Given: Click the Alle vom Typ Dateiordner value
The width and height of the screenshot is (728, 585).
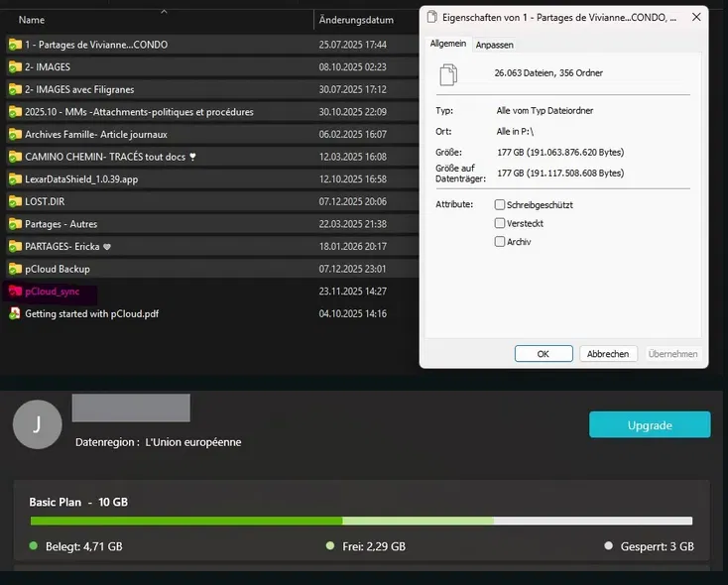Looking at the screenshot, I should (545, 110).
